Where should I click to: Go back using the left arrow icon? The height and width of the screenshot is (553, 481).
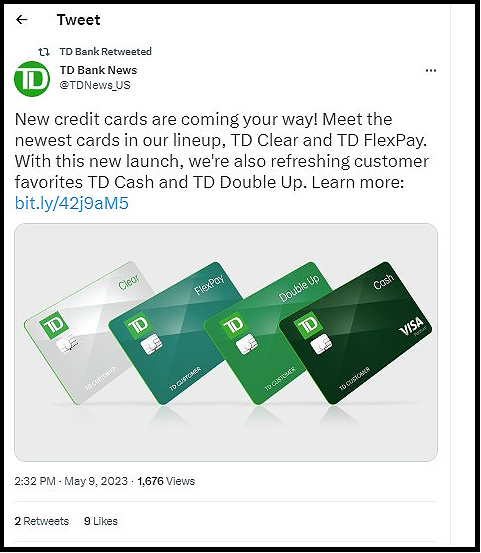[x=22, y=20]
